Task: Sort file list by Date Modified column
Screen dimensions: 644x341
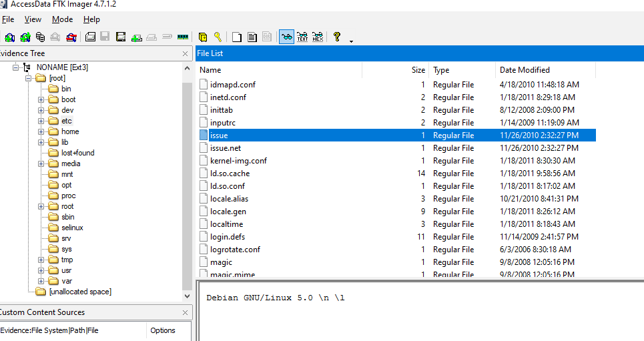Action: tap(525, 70)
